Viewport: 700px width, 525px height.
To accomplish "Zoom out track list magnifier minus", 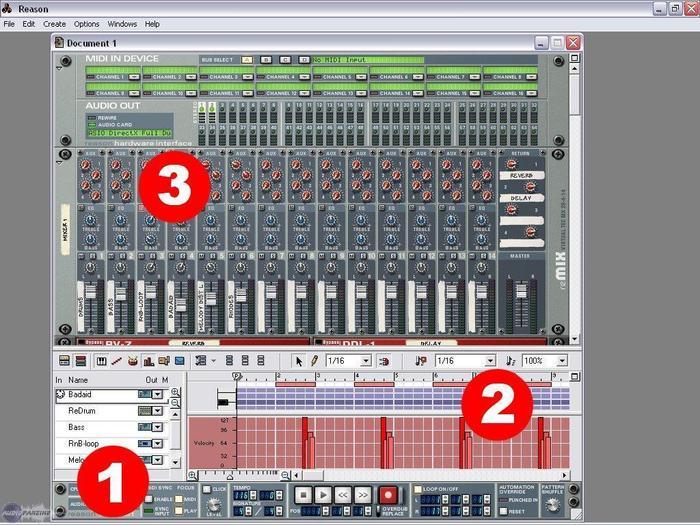I will coord(175,403).
